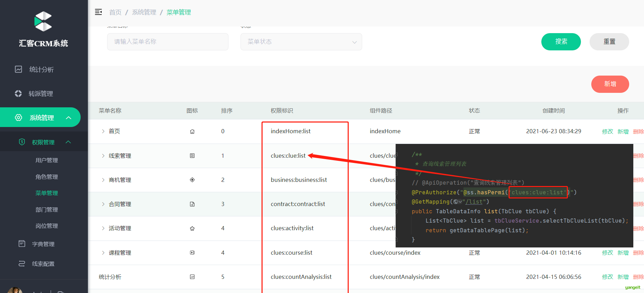Expand the 课程管理 tree row
The height and width of the screenshot is (293, 644).
[103, 253]
